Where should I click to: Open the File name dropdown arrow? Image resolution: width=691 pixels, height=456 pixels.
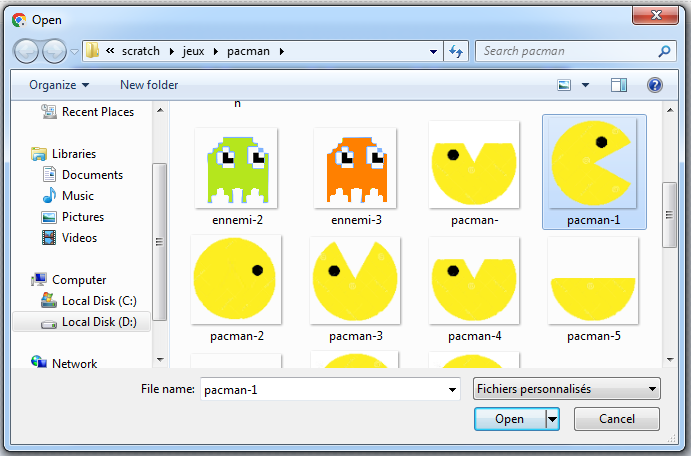[452, 390]
